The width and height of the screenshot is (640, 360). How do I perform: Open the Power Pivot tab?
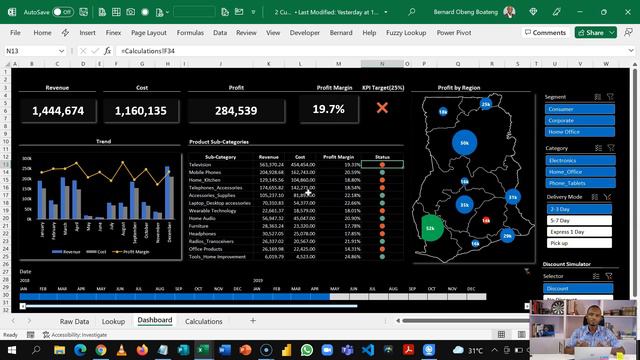[x=454, y=33]
